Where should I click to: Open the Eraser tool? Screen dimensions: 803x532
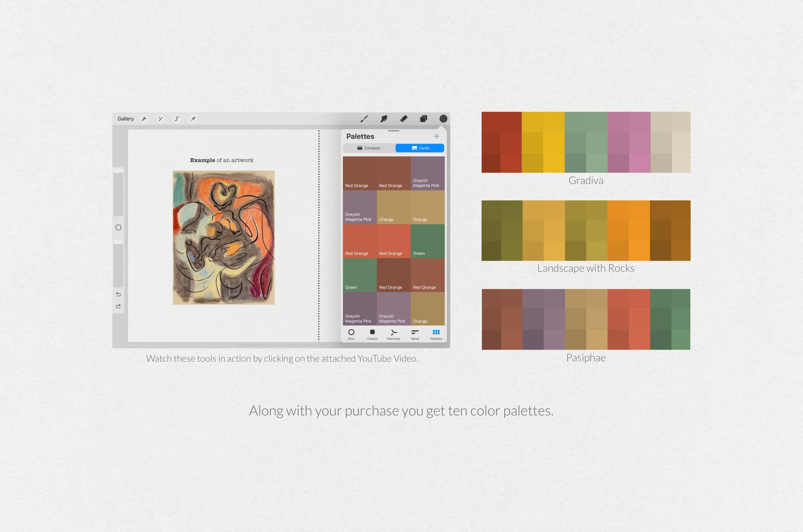(x=404, y=118)
